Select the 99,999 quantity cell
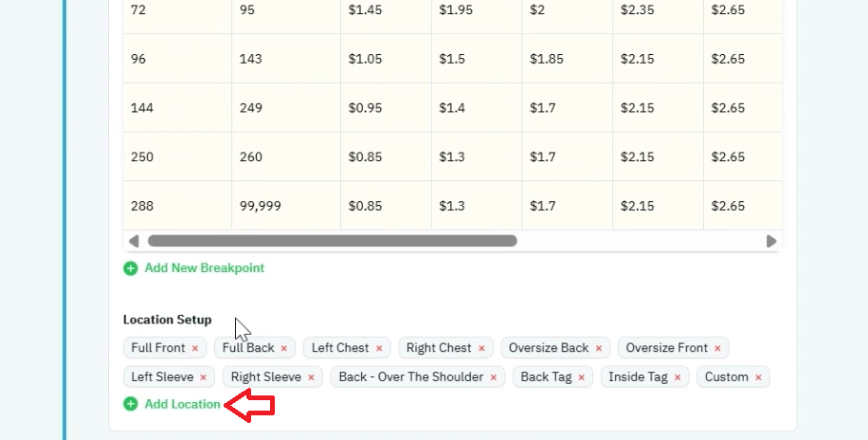Image resolution: width=868 pixels, height=440 pixels. point(286,206)
